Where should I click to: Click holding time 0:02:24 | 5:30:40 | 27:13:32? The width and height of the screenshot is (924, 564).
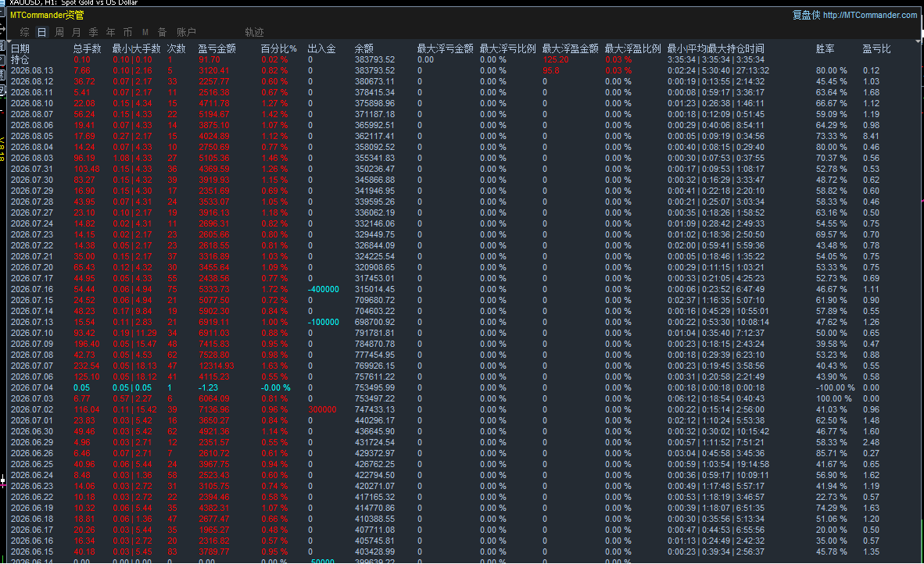click(x=718, y=70)
